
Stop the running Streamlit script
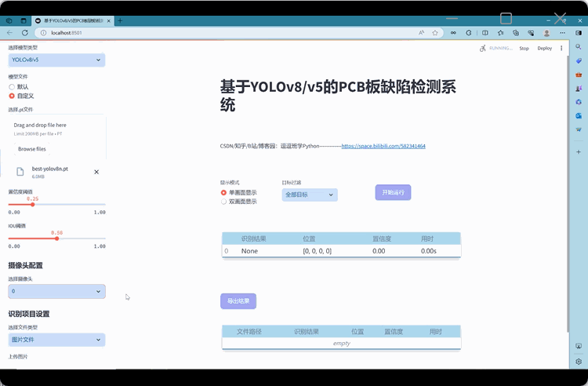pos(524,49)
